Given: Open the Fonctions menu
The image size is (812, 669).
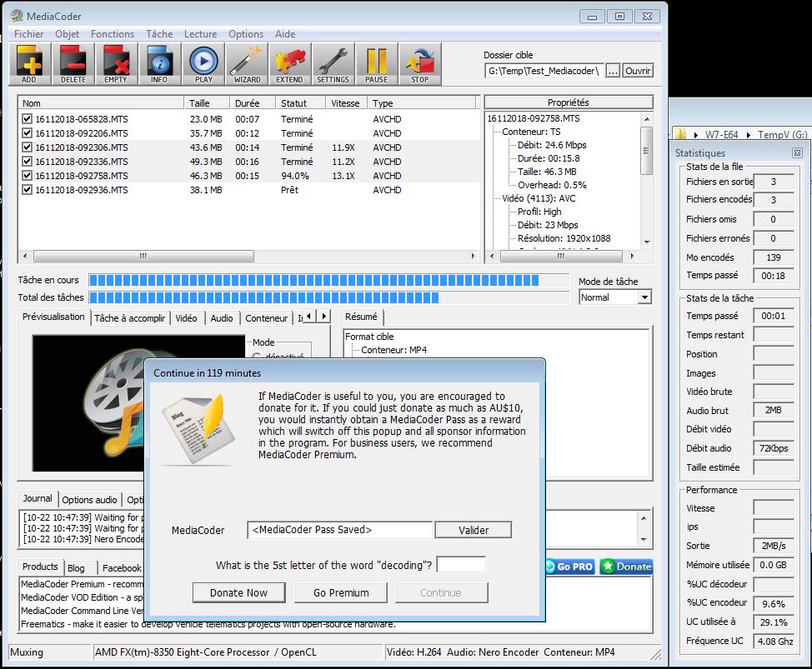Looking at the screenshot, I should coord(113,34).
